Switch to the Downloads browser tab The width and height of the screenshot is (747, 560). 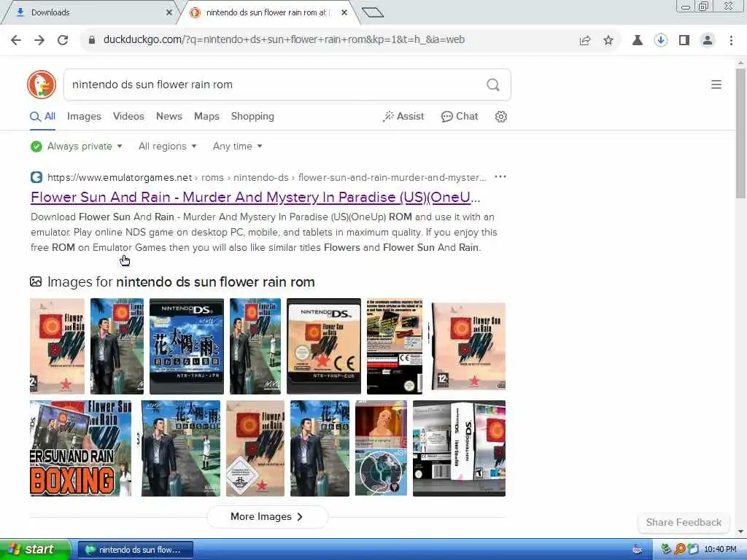point(90,12)
